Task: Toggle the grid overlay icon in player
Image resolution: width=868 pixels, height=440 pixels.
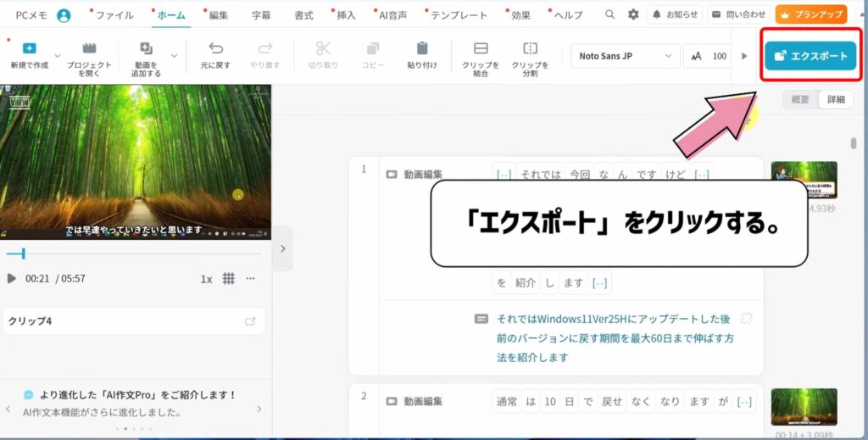Action: [x=228, y=278]
